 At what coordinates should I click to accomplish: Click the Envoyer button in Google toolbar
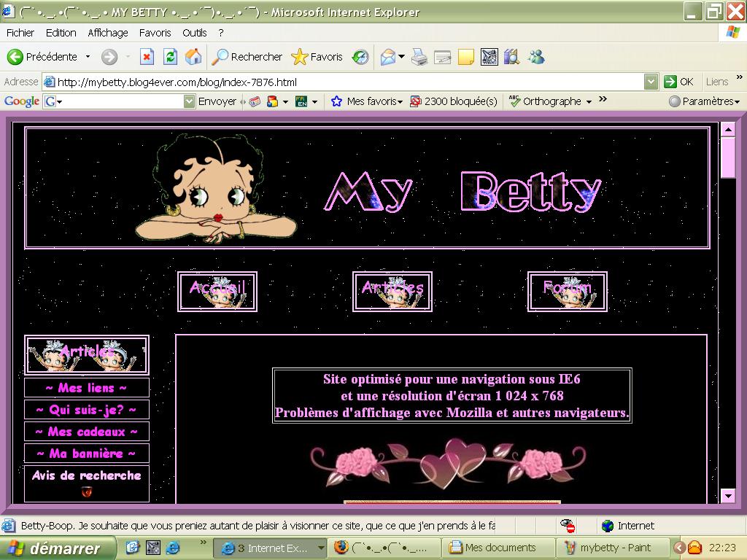coord(217,101)
